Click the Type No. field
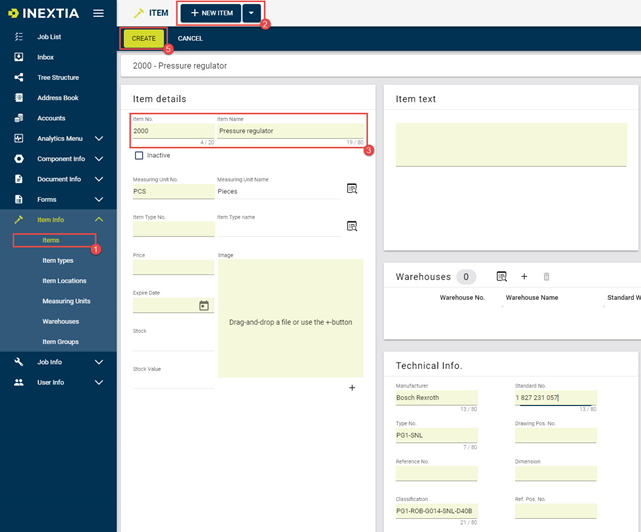Screen dimensions: 641x532 click(436, 435)
